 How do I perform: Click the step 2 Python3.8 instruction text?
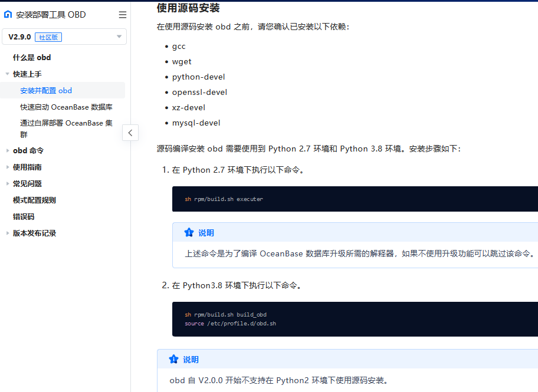coord(237,285)
